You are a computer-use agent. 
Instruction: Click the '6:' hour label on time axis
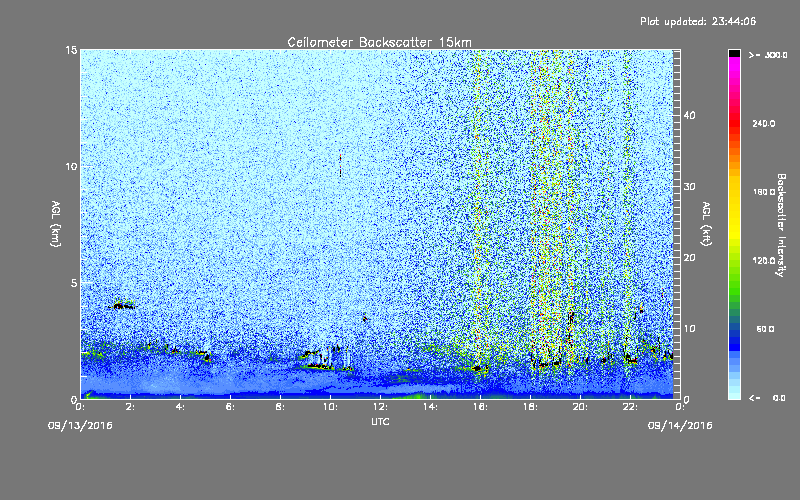pyautogui.click(x=231, y=407)
